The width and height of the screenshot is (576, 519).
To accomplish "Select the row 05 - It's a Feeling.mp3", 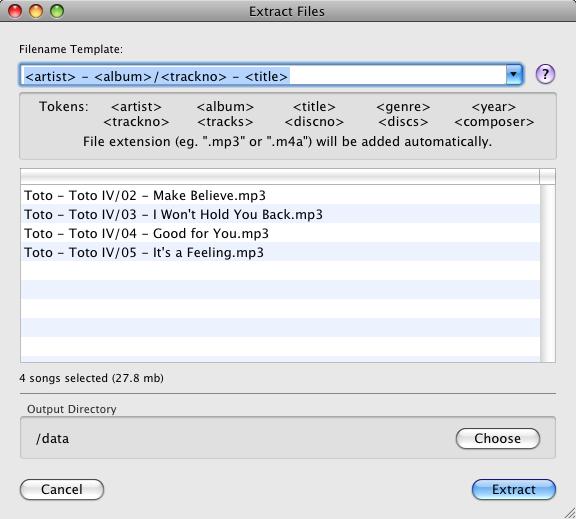I will tap(280, 252).
